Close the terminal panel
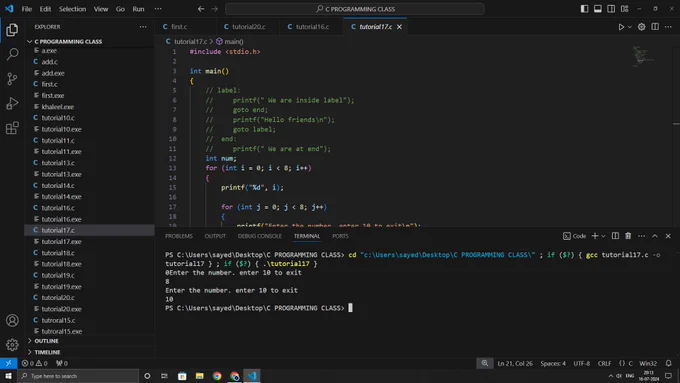680x383 pixels. coord(668,236)
